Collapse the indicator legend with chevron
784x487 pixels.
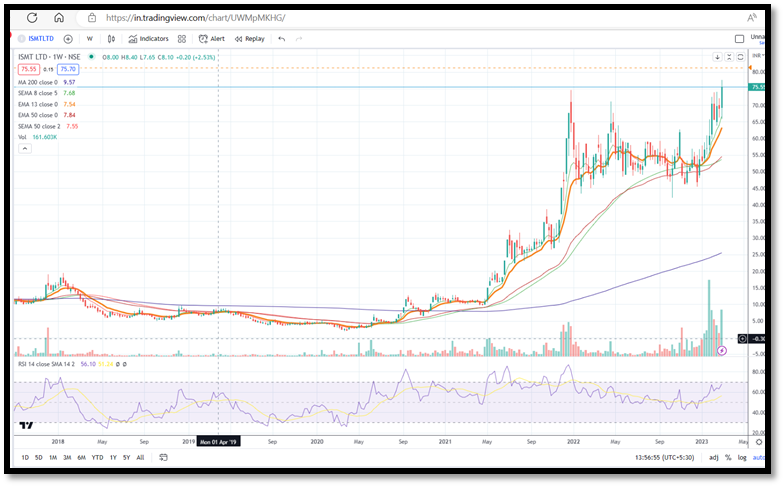(x=24, y=148)
